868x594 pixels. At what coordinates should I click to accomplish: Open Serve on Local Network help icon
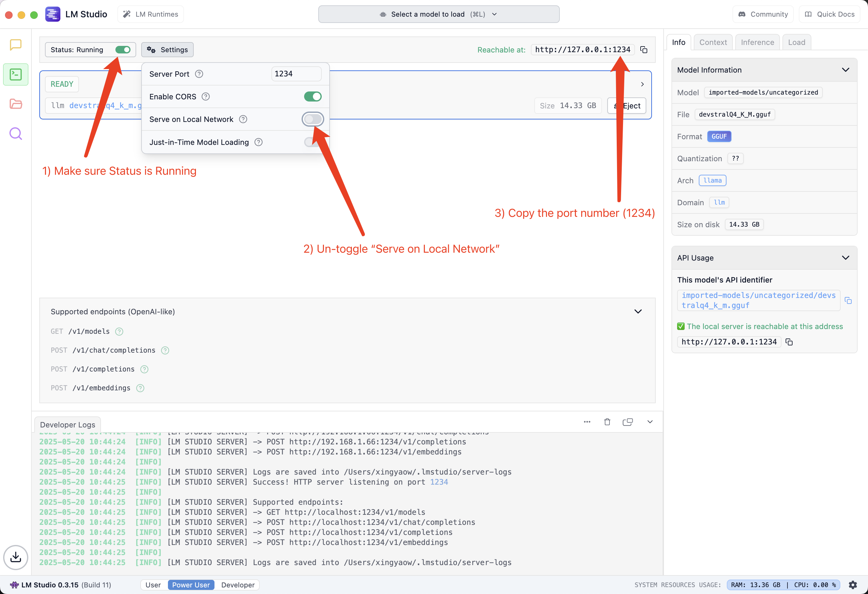pyautogui.click(x=243, y=119)
